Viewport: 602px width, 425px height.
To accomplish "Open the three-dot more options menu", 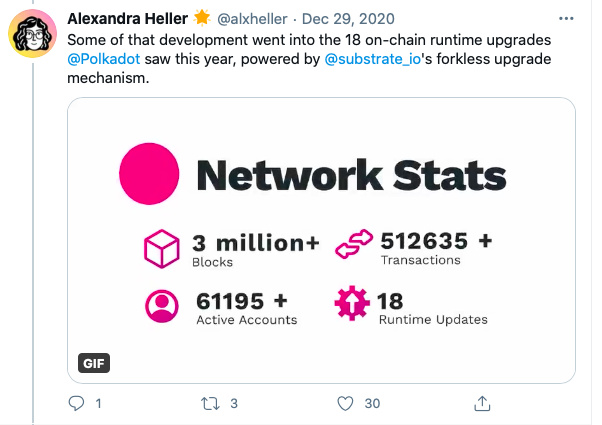I will pyautogui.click(x=566, y=18).
